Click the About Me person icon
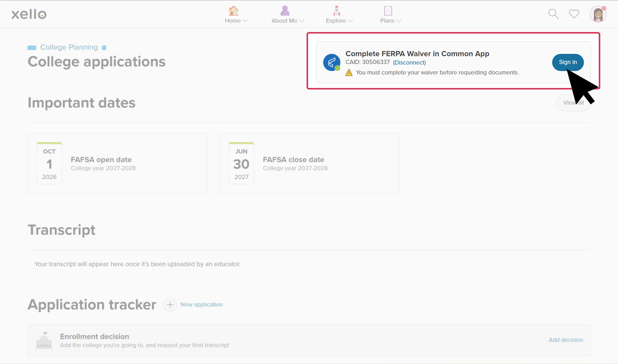Image resolution: width=618 pixels, height=364 pixels. (x=285, y=11)
